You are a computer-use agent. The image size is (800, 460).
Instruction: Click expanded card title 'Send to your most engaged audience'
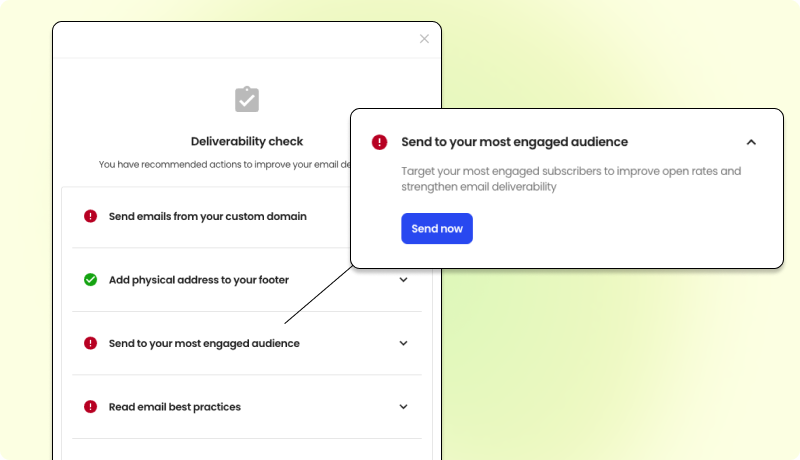tap(514, 142)
